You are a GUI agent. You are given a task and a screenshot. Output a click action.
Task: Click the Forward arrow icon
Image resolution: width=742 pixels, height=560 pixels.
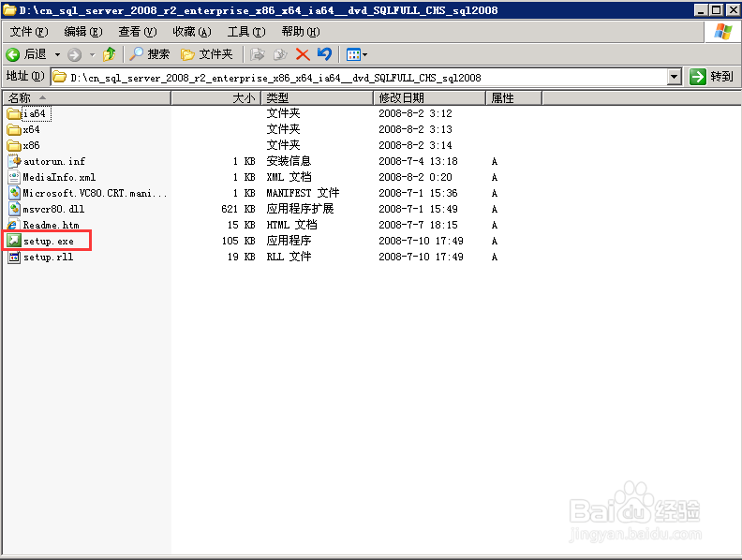coord(74,55)
